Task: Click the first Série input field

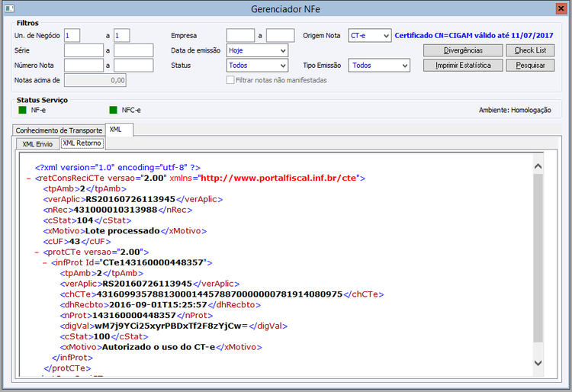Action: click(84, 50)
